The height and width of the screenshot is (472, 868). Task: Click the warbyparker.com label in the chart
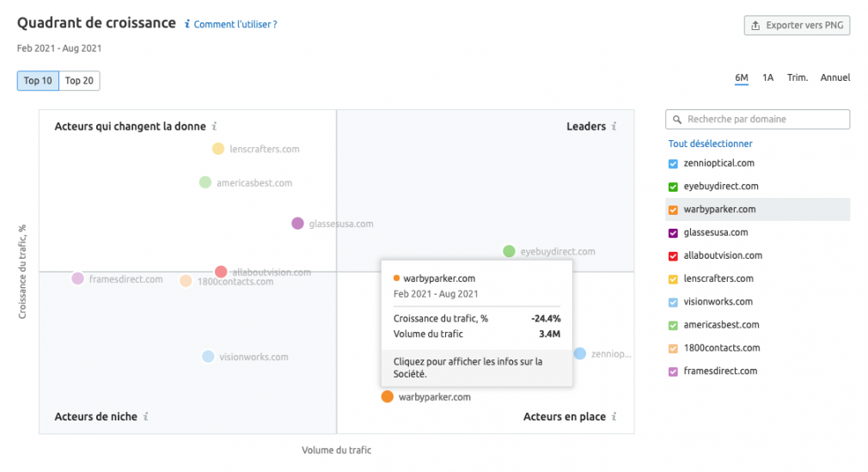point(435,396)
